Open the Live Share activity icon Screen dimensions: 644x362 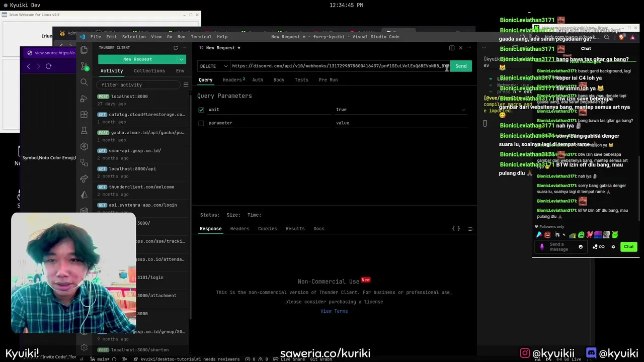84,178
